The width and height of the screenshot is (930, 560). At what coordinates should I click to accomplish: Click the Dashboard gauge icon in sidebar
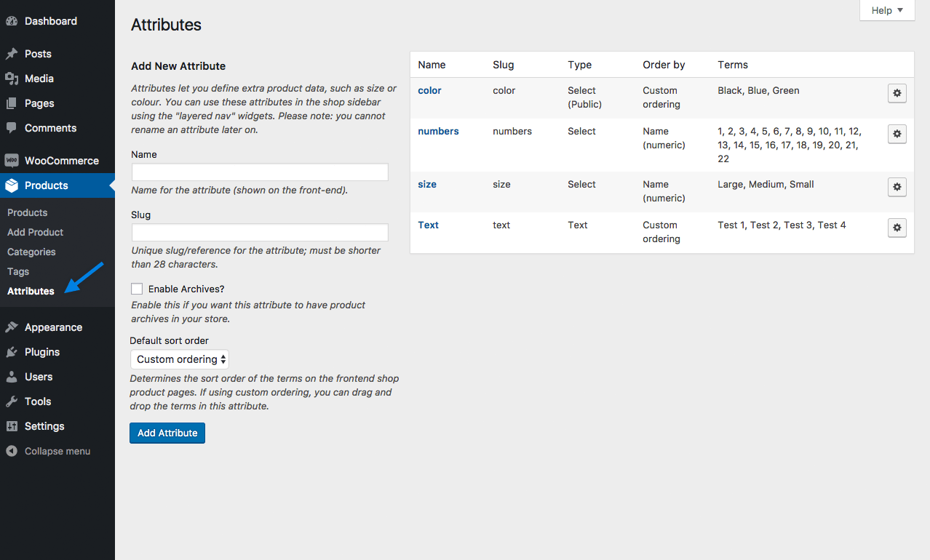tap(12, 21)
